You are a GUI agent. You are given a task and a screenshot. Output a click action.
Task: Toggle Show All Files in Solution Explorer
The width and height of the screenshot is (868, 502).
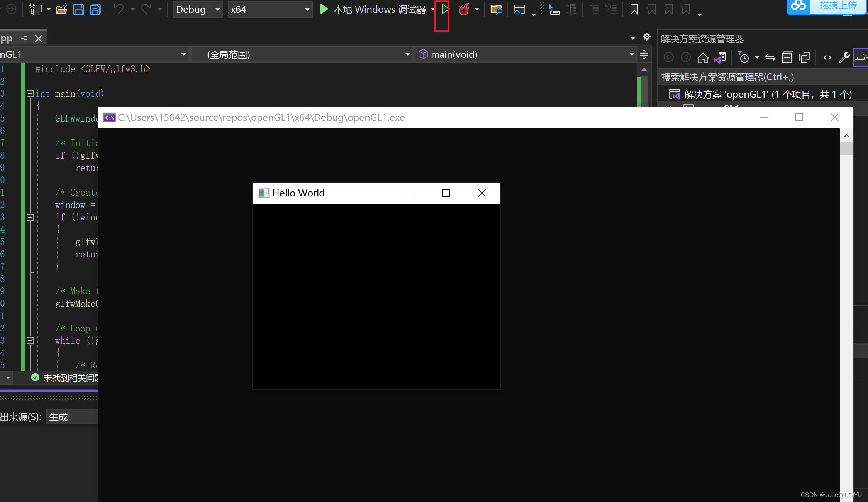click(x=804, y=58)
